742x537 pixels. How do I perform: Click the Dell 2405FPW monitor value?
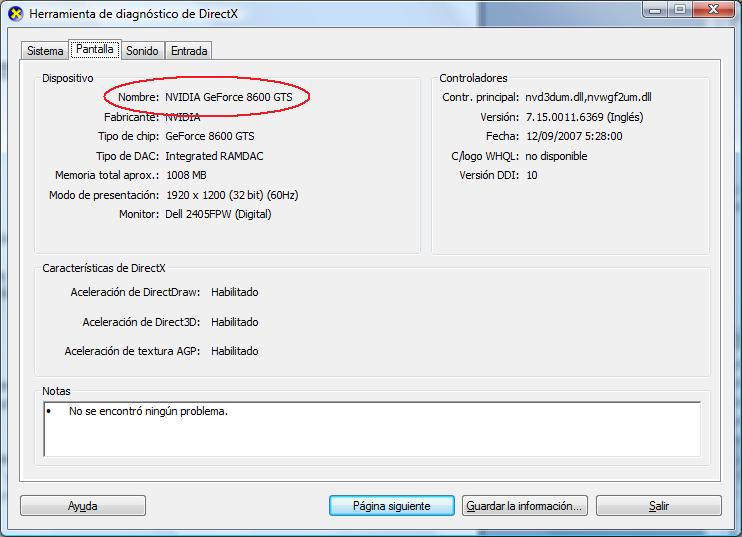[x=218, y=214]
